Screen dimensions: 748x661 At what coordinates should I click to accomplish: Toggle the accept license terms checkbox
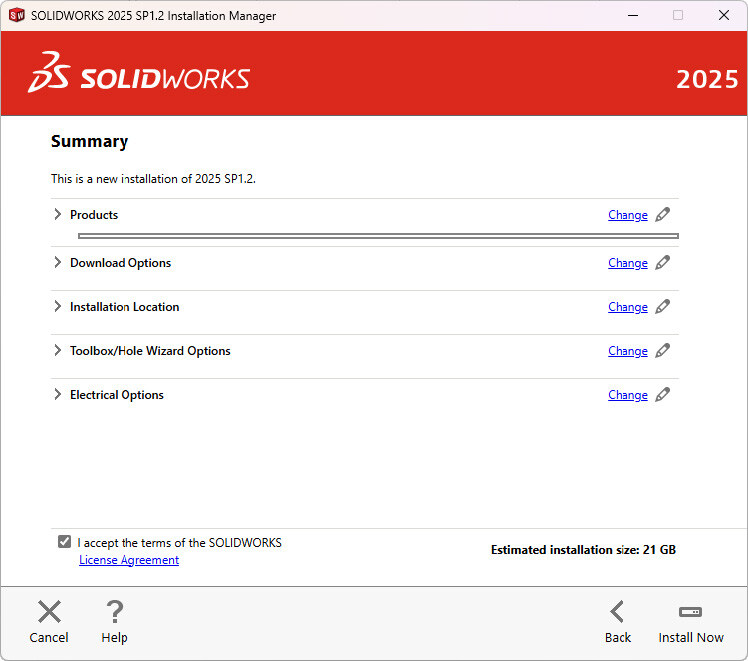click(64, 542)
